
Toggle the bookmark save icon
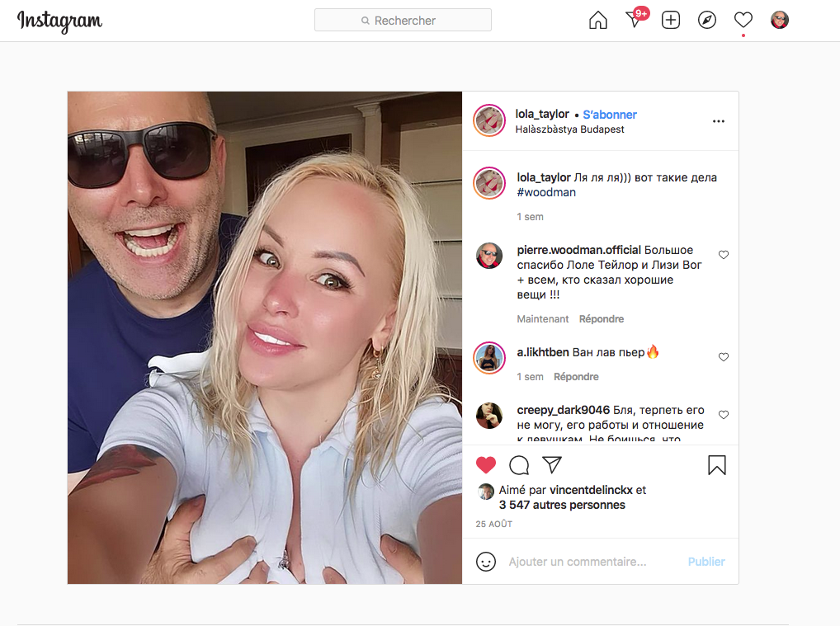pyautogui.click(x=717, y=465)
